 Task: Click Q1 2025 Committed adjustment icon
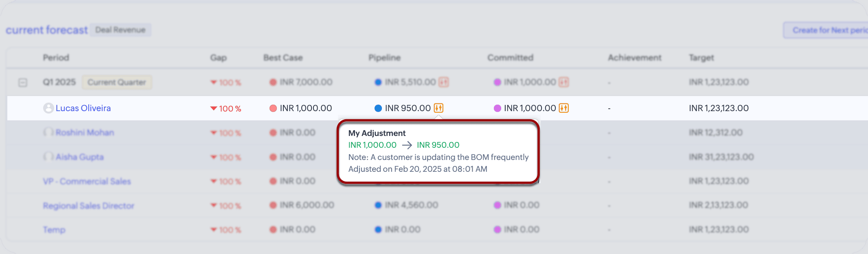(x=564, y=82)
